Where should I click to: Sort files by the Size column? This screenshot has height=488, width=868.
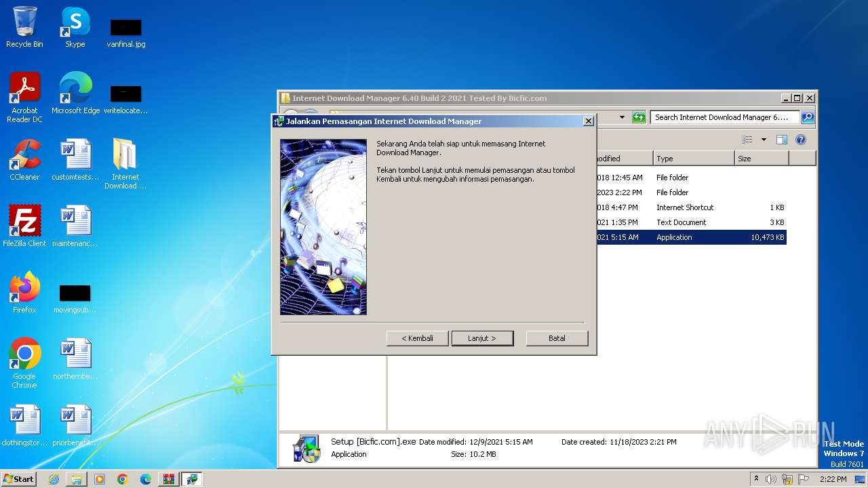(762, 159)
